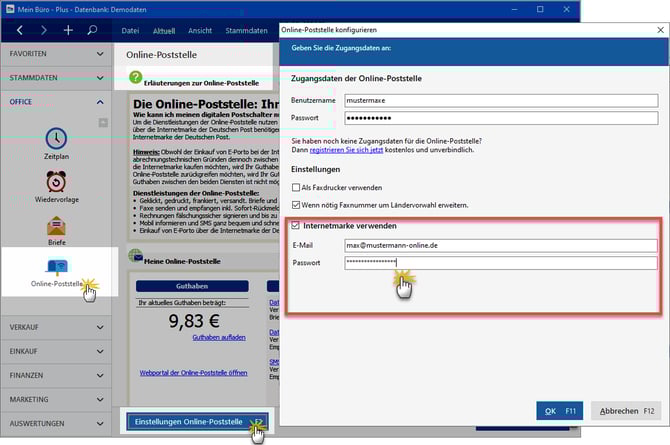Click the Internetmarke E-Mail field
The image size is (670, 445).
pos(501,245)
